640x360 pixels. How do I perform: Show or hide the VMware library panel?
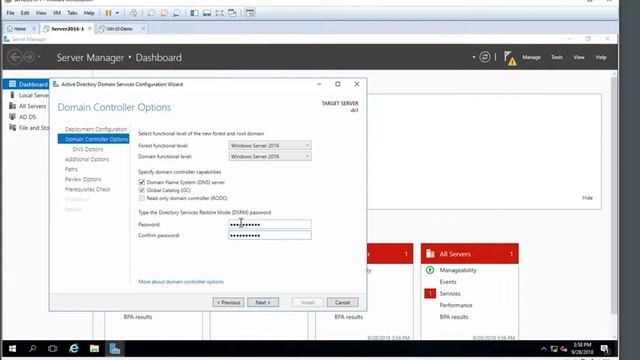(x=194, y=13)
